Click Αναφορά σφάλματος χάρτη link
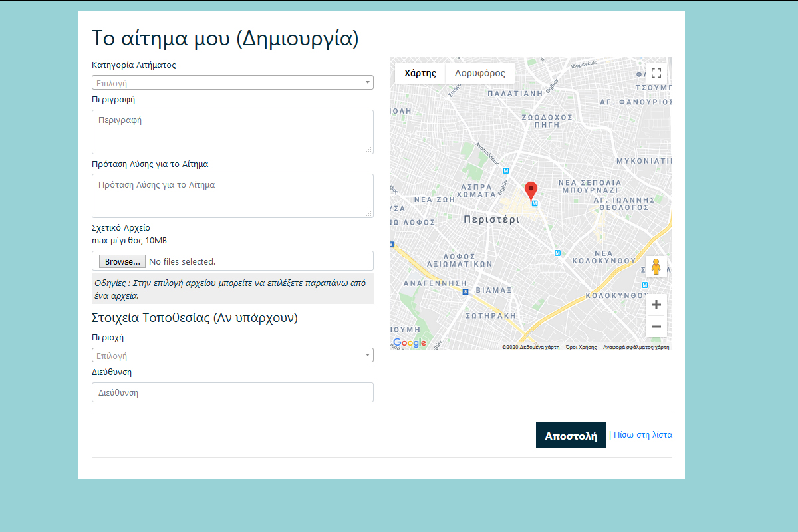The height and width of the screenshot is (532, 798). (x=636, y=347)
